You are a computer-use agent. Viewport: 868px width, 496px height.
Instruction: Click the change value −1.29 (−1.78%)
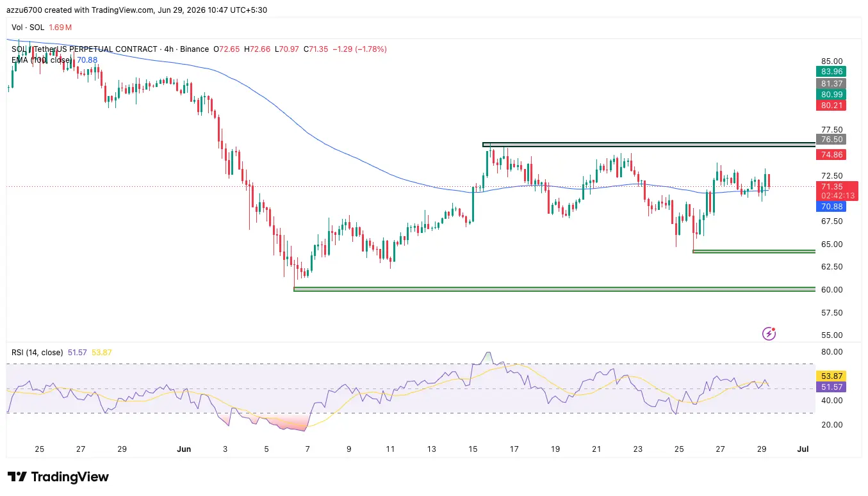(360, 49)
